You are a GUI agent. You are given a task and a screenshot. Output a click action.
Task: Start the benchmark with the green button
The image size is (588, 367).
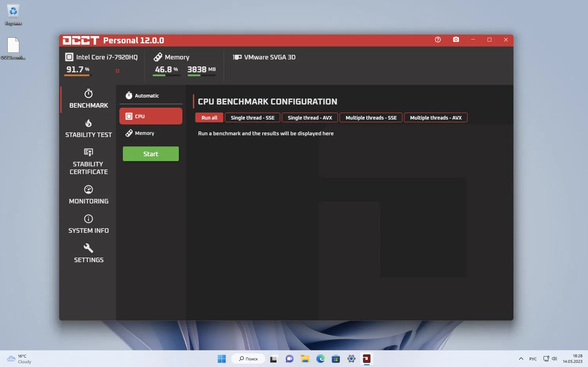[151, 154]
